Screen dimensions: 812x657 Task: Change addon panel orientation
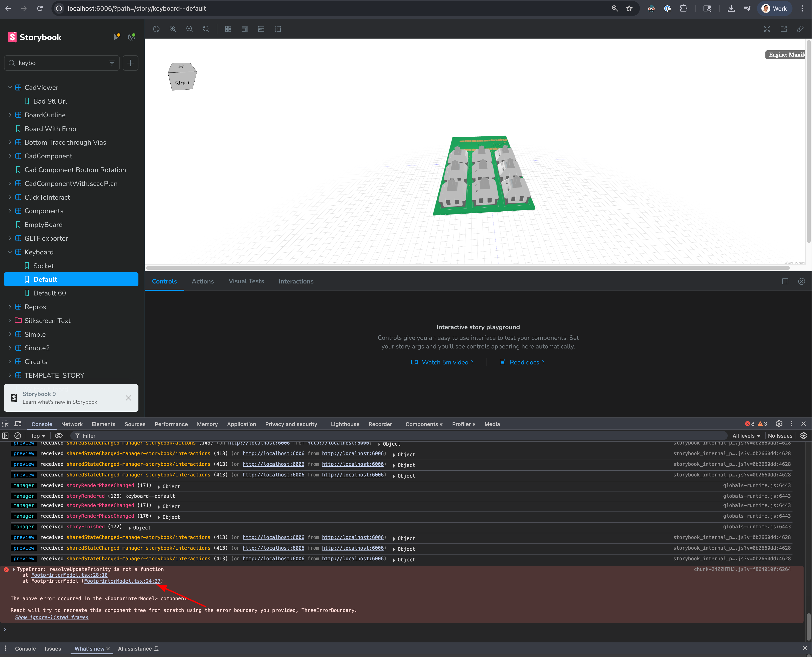click(x=785, y=281)
